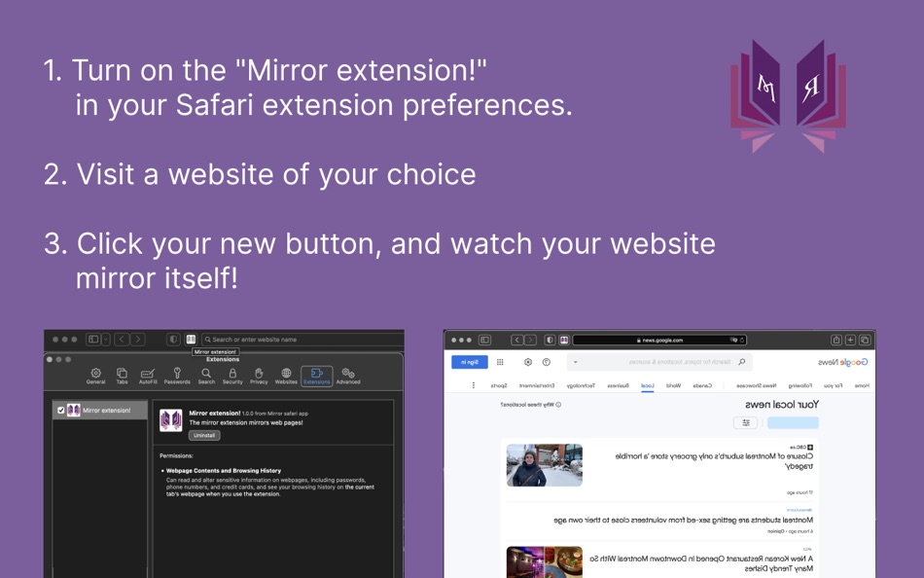Image resolution: width=924 pixels, height=578 pixels.
Task: Click the sidebar toggle in left Safari window
Action: 93,340
